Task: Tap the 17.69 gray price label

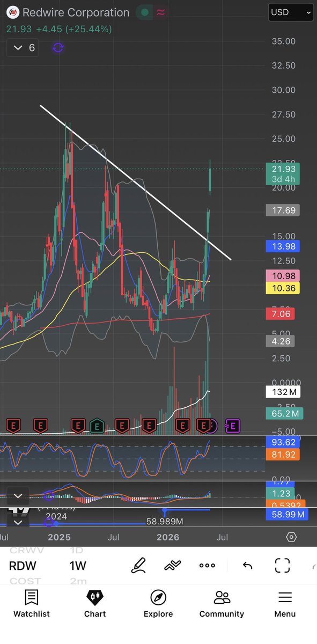Action: tap(283, 210)
